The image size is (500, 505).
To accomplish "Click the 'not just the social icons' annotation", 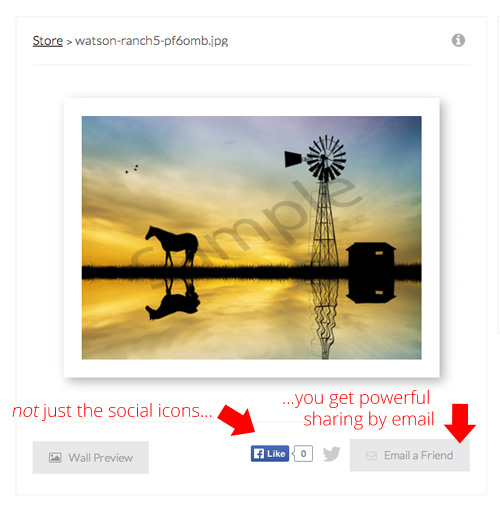I will pos(112,411).
